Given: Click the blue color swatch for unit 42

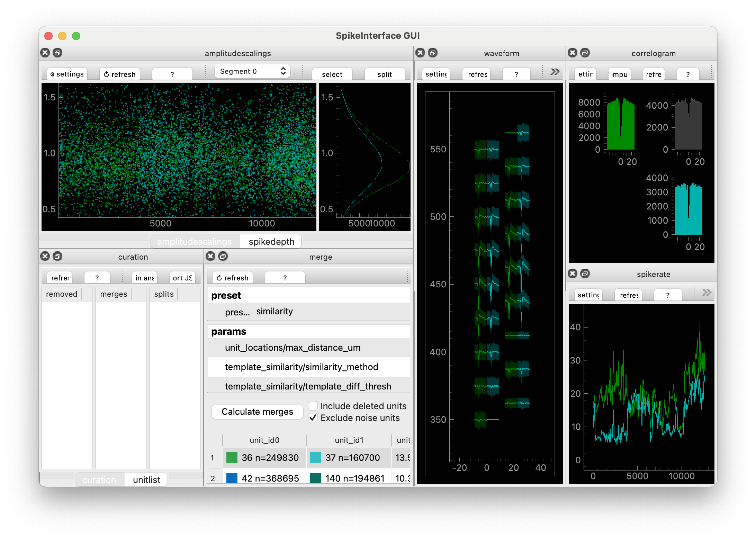Looking at the screenshot, I should coord(232,478).
